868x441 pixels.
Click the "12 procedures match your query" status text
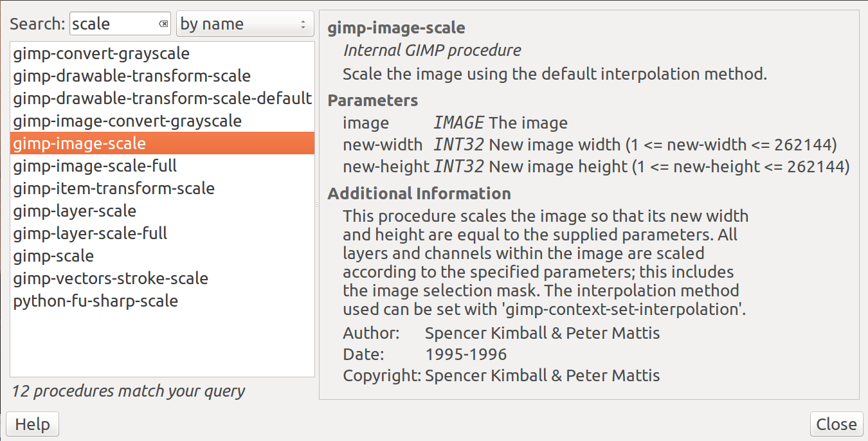pyautogui.click(x=129, y=391)
